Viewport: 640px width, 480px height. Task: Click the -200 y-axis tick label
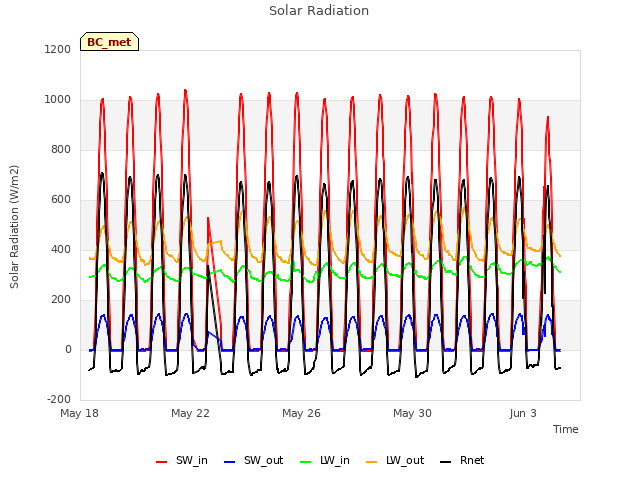pyautogui.click(x=59, y=399)
